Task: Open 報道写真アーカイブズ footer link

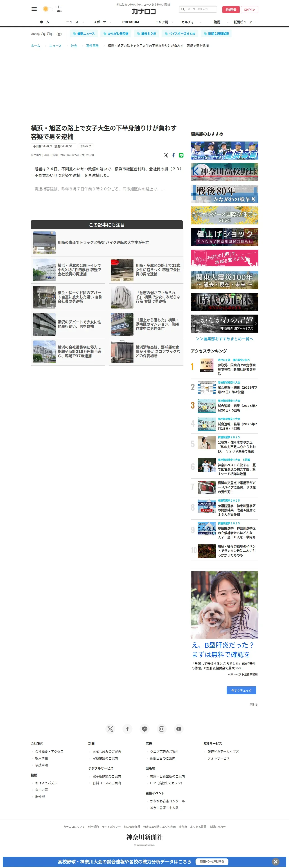Action: [x=223, y=752]
